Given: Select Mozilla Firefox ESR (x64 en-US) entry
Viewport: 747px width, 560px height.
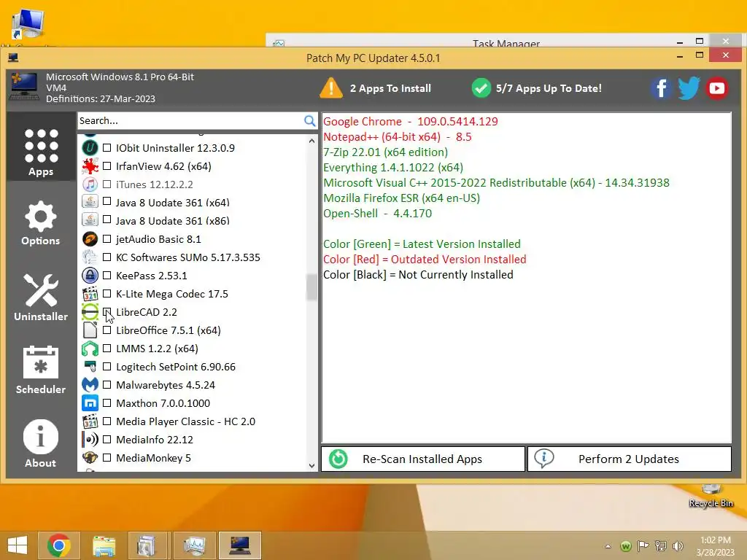Looking at the screenshot, I should tap(402, 198).
